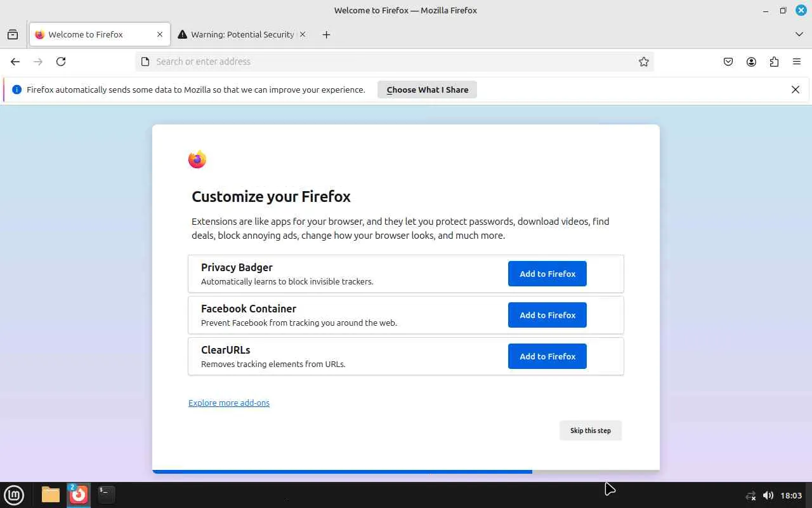Expand the list all tabs dropdown
Image resolution: width=812 pixels, height=508 pixels.
pos(799,34)
